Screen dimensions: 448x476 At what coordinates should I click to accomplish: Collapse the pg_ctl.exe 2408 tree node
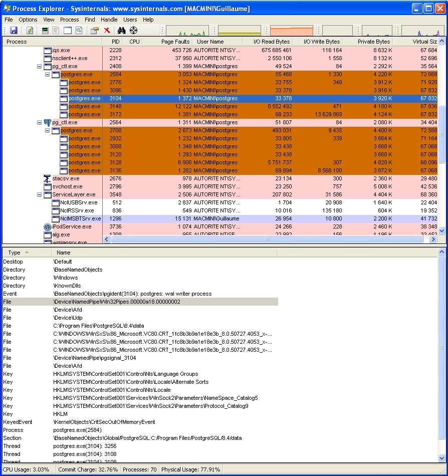pos(39,66)
